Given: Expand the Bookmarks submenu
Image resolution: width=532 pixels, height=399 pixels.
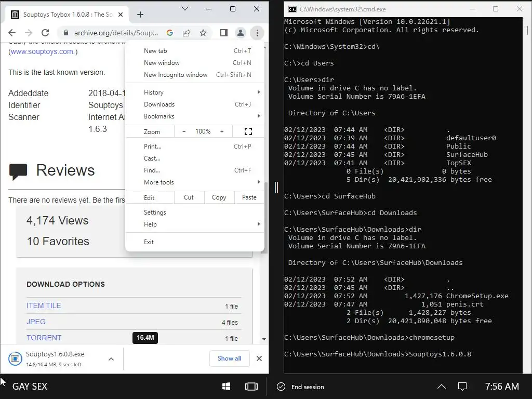Looking at the screenshot, I should click(x=195, y=116).
